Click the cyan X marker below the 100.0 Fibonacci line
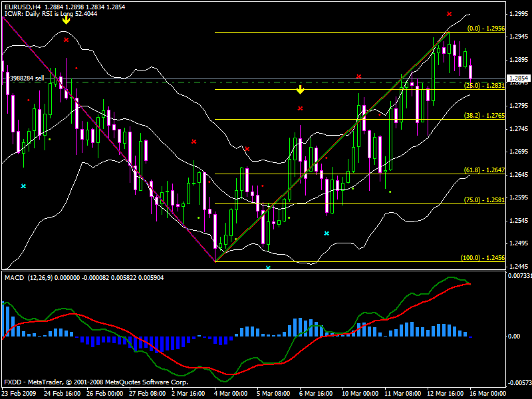The image size is (532, 399). pyautogui.click(x=268, y=267)
